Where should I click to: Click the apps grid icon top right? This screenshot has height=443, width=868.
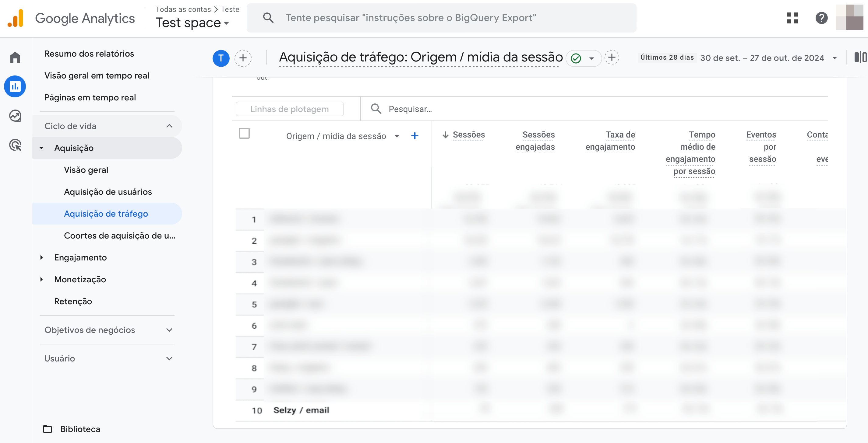[792, 18]
